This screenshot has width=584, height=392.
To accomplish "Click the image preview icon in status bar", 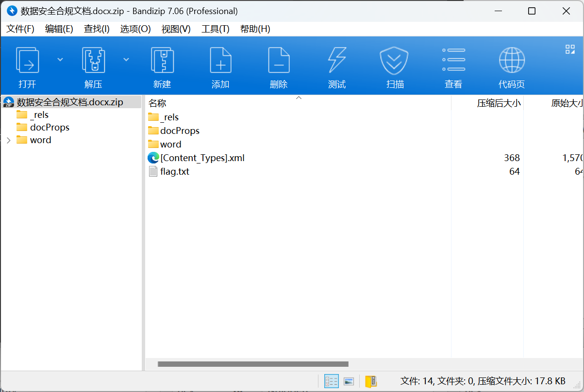I will coord(349,381).
